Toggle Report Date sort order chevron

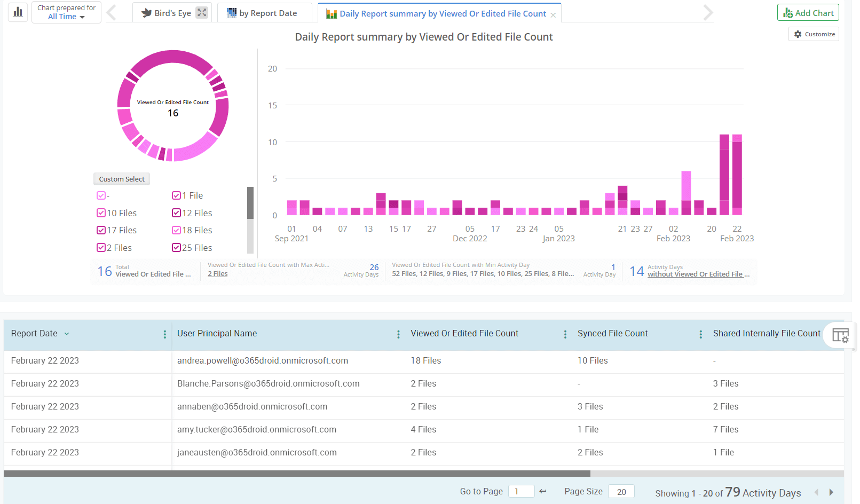click(x=67, y=333)
